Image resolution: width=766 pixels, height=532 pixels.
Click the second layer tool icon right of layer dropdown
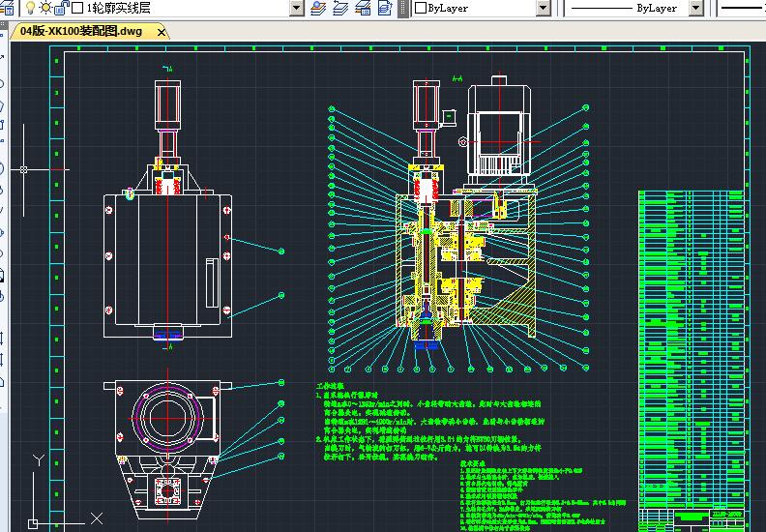point(339,8)
